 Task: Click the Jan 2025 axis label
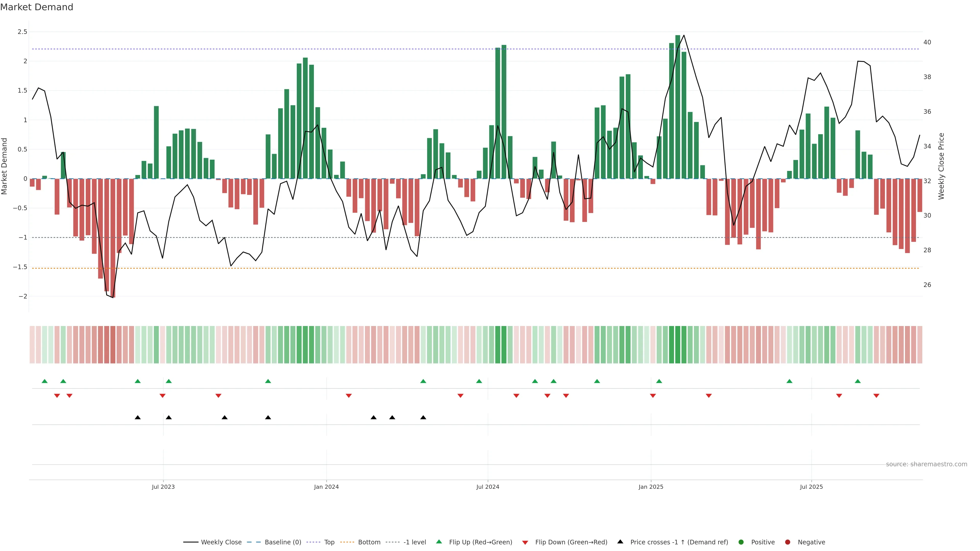tap(651, 487)
